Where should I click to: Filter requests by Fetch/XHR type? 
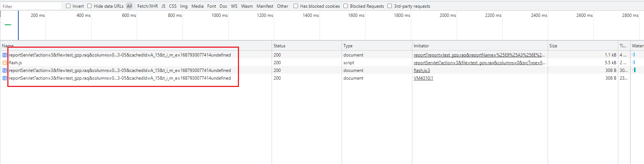point(147,6)
